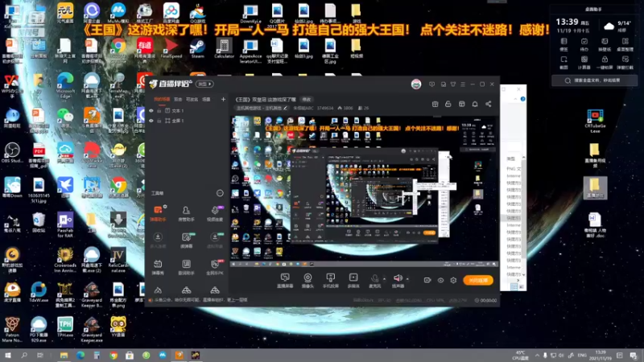Collapse ribbon chevron in the white window behind
The width and height of the screenshot is (644, 362).
515,99
